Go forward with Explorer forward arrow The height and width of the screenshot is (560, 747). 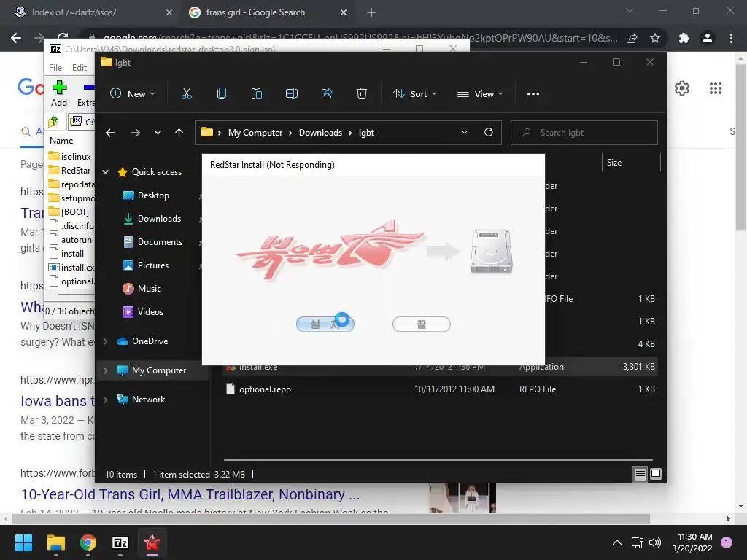pyautogui.click(x=135, y=133)
